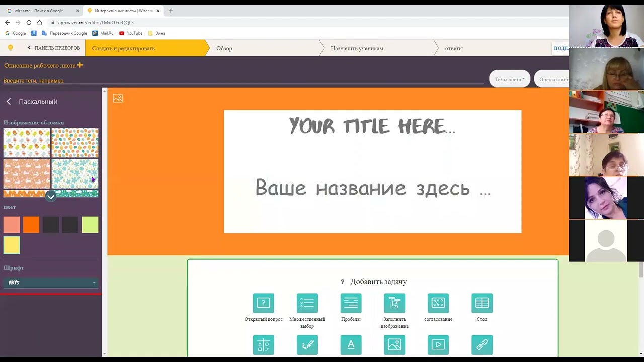The width and height of the screenshot is (644, 362).
Task: Open the Зина bookmarks folder
Action: pyautogui.click(x=156, y=33)
